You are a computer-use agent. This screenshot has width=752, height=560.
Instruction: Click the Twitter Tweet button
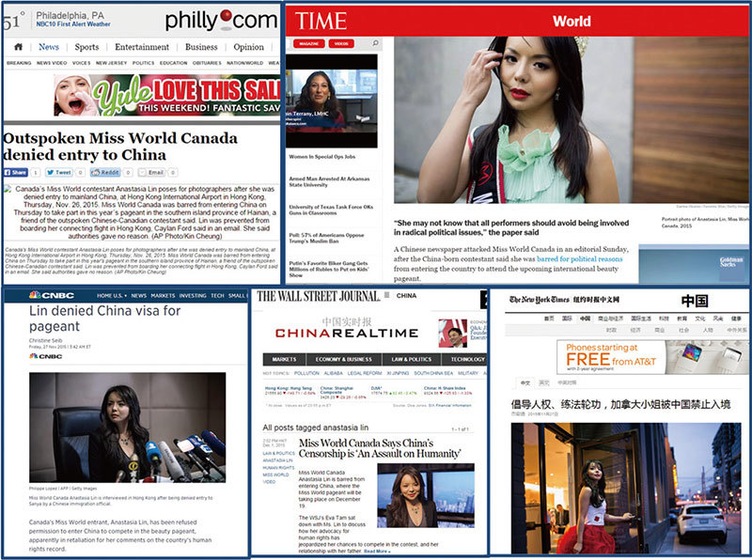click(58, 173)
